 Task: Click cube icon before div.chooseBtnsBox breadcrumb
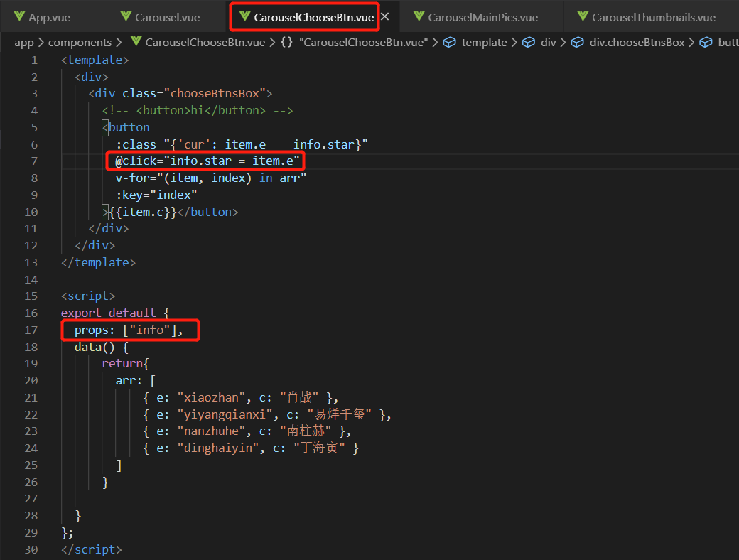tap(577, 43)
